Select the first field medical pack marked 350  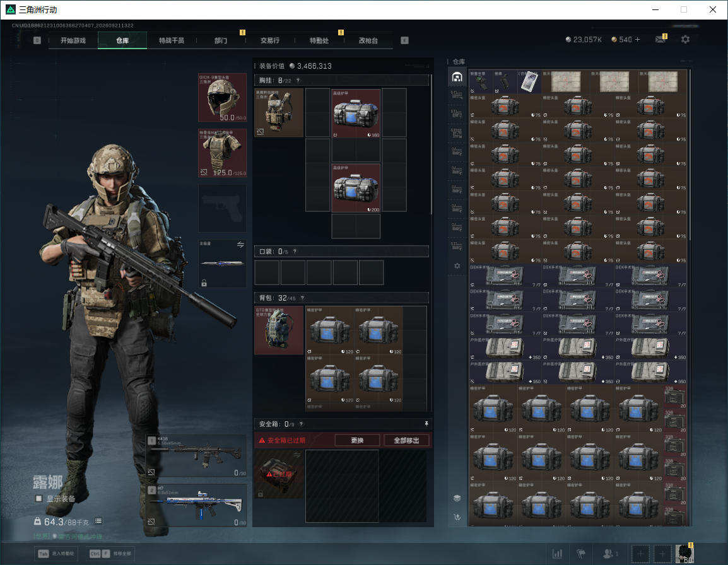point(505,347)
